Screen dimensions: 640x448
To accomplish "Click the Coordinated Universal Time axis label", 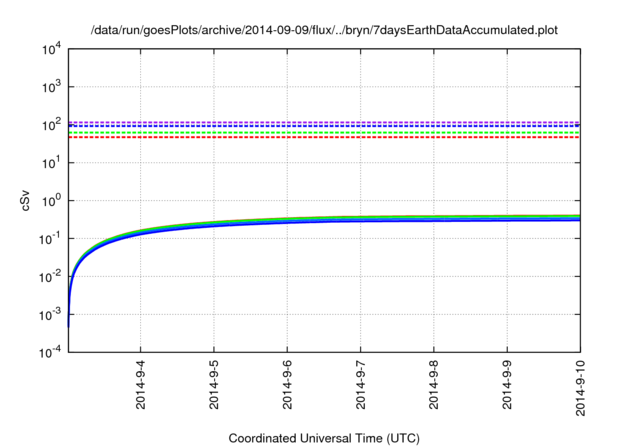I will click(324, 438).
